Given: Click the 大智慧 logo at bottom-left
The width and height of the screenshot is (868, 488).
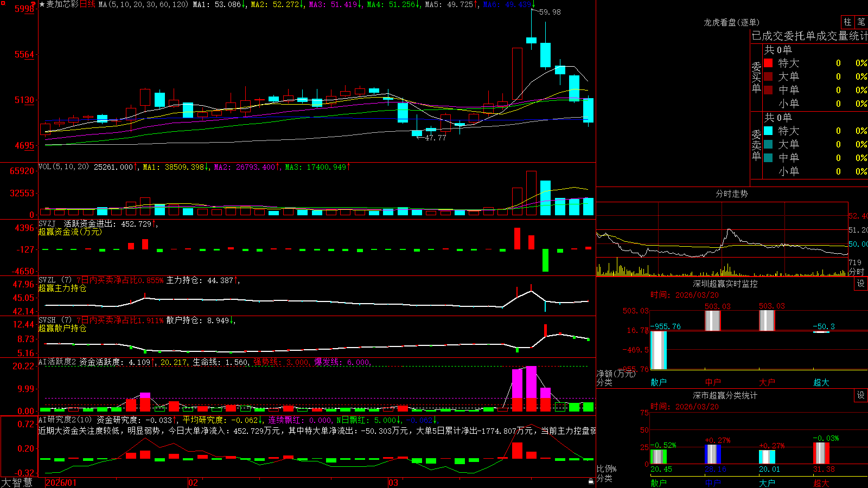Looking at the screenshot, I should point(17,483).
